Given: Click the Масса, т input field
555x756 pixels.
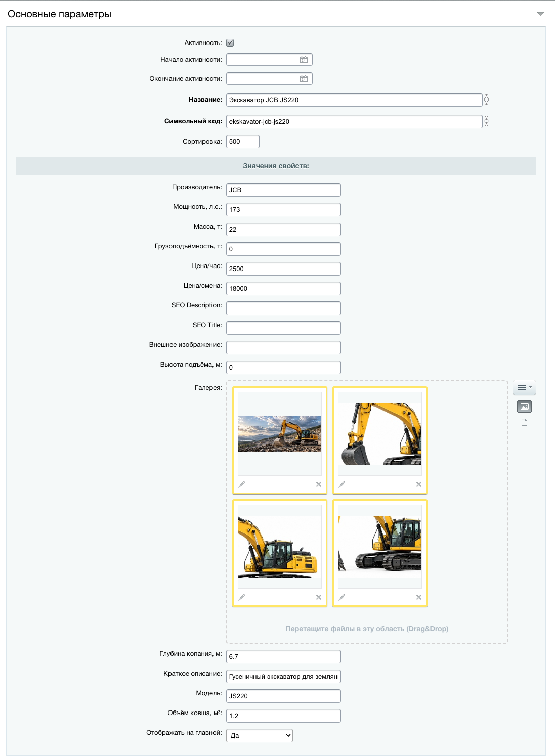Looking at the screenshot, I should [283, 229].
